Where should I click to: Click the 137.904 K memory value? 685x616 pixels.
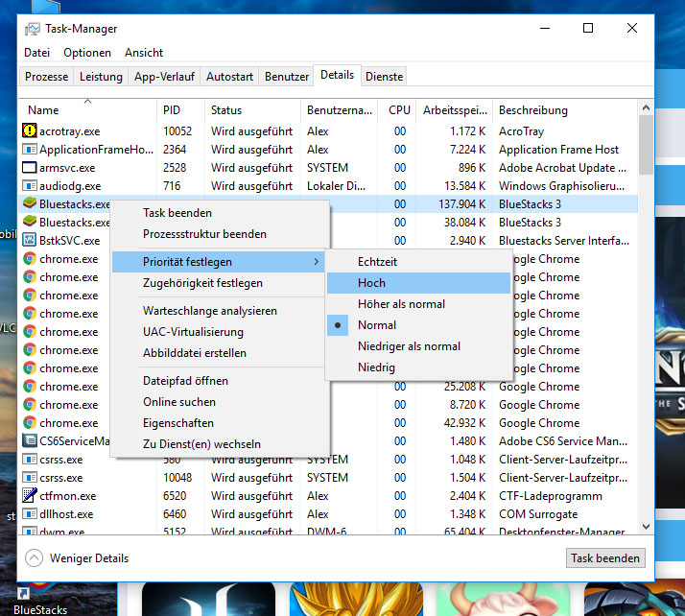click(461, 204)
